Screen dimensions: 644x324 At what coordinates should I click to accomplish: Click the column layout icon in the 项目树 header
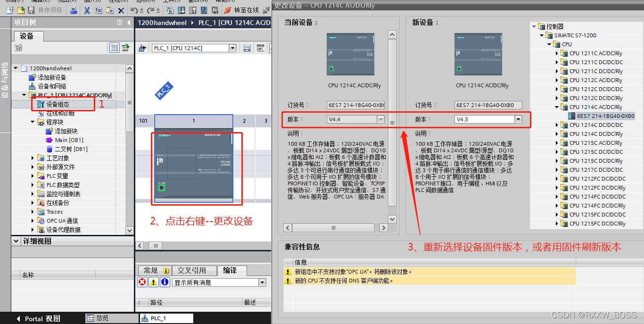pyautogui.click(x=120, y=22)
